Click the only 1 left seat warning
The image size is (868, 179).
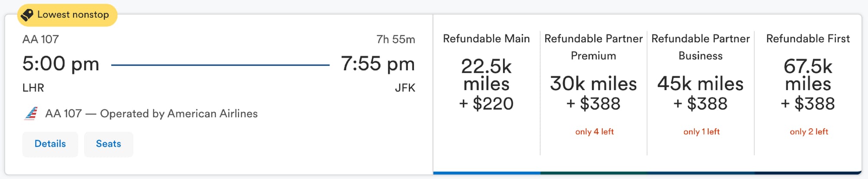point(701,132)
